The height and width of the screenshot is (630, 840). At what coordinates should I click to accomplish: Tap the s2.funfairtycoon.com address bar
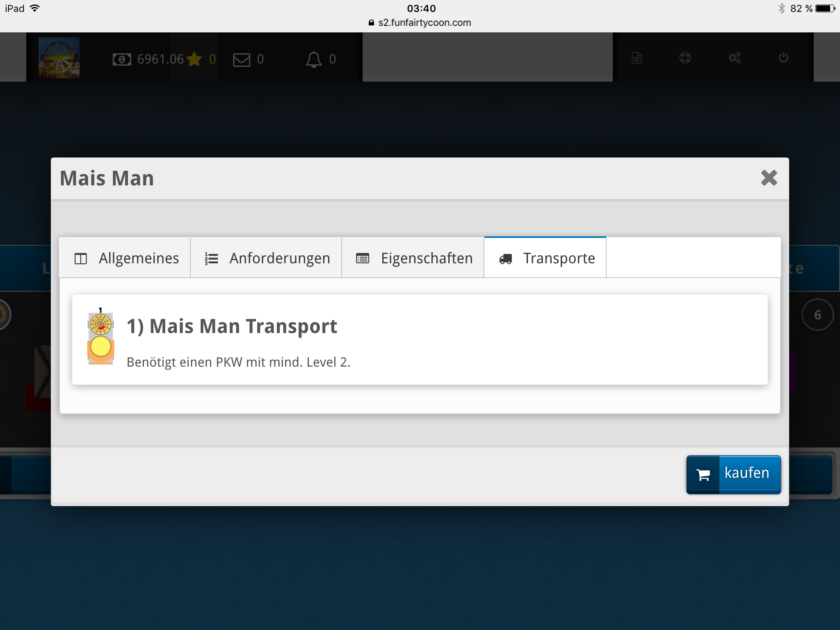tap(420, 23)
